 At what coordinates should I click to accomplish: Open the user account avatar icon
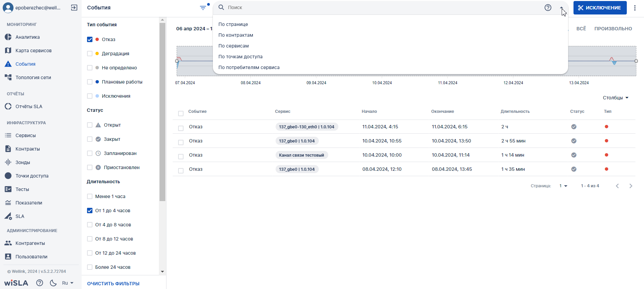click(8, 8)
